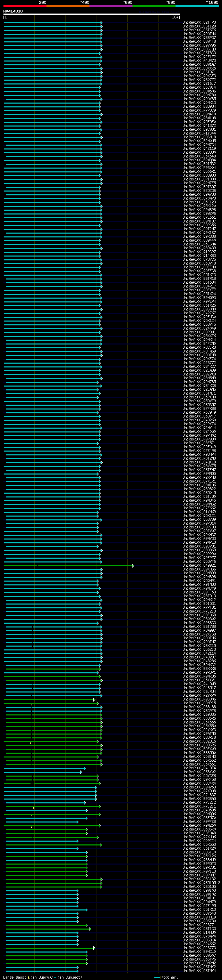Select hit label UniRef100_A9NSY9
Image resolution: width=222 pixels, height=980 pixels.
click(199, 588)
